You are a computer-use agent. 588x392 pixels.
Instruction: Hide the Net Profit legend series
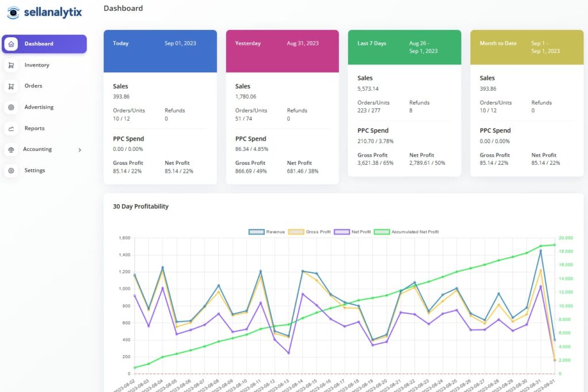342,232
